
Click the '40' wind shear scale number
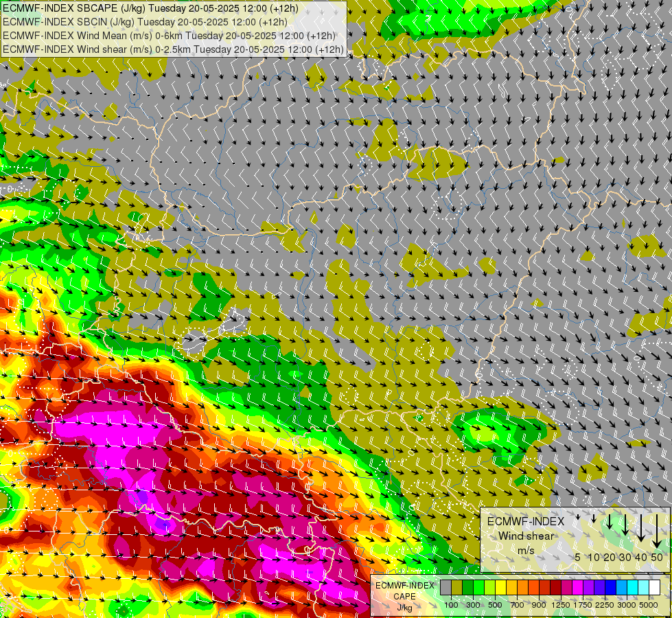[641, 557]
